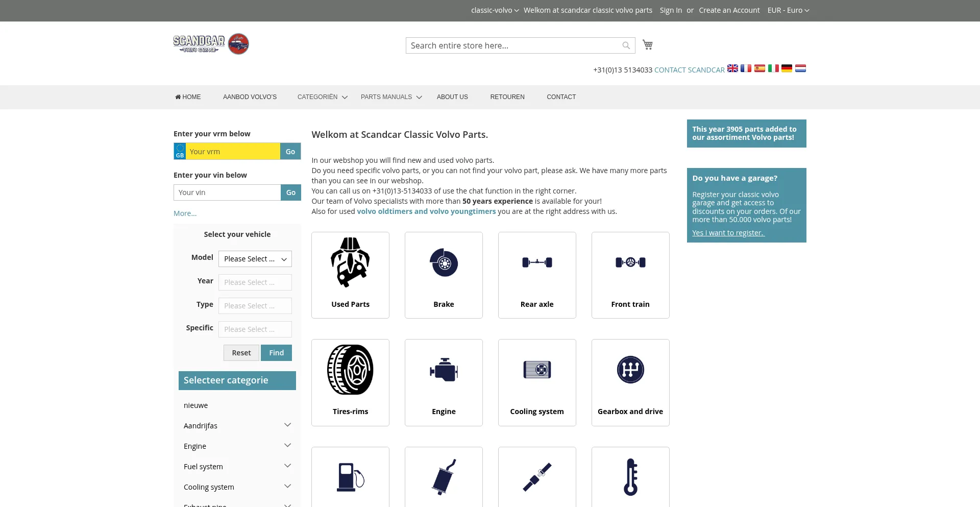This screenshot has width=980, height=507.
Task: Click Go button next to vrm field
Action: 290,151
